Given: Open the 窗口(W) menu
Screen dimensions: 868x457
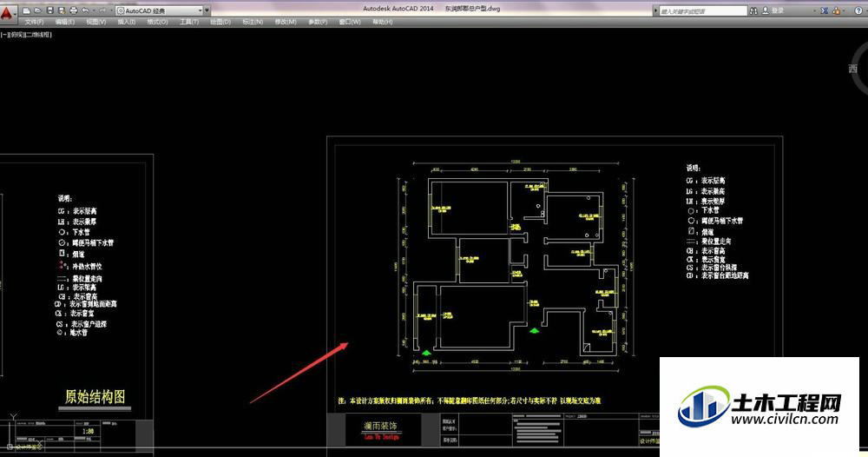Looking at the screenshot, I should pyautogui.click(x=350, y=22).
